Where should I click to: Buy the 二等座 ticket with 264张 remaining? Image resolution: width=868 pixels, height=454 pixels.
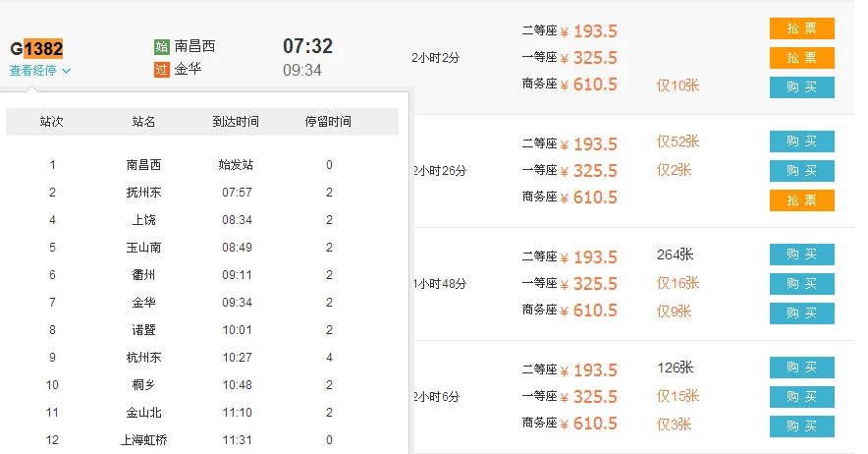tap(801, 255)
